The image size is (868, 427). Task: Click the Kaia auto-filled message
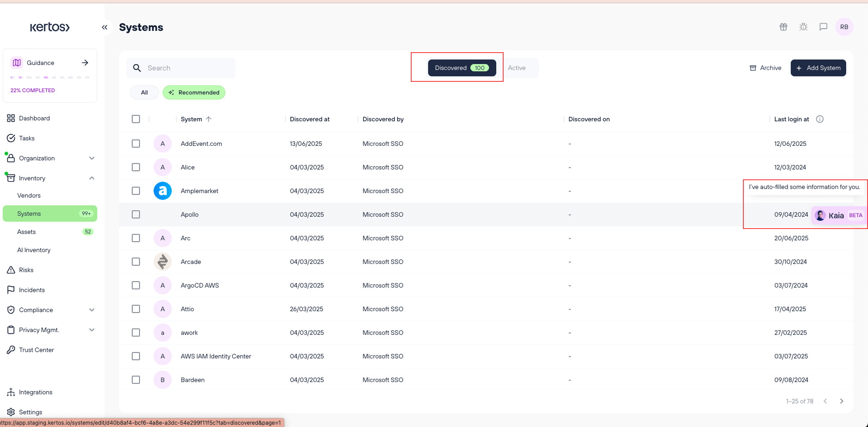[x=804, y=187]
